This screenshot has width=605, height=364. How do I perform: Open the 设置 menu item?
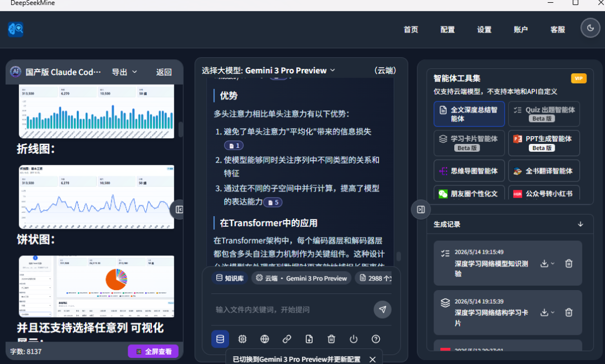(484, 30)
